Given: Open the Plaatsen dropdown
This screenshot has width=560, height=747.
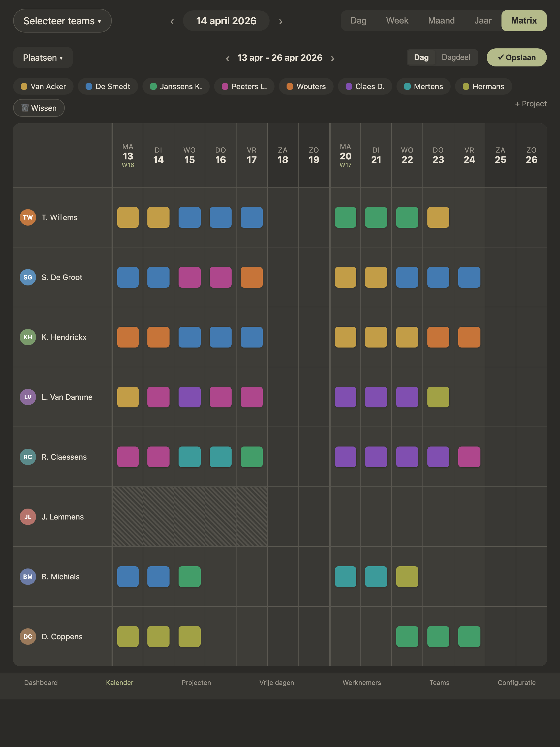Looking at the screenshot, I should tap(43, 57).
